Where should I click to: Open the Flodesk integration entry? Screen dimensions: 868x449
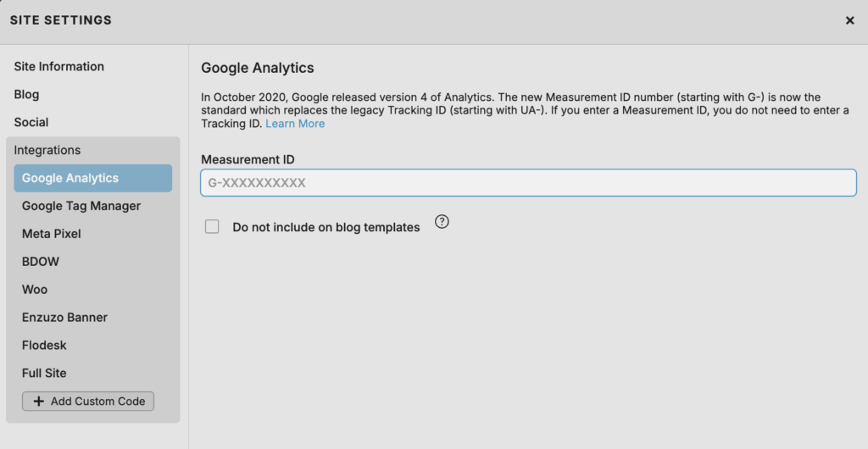44,346
